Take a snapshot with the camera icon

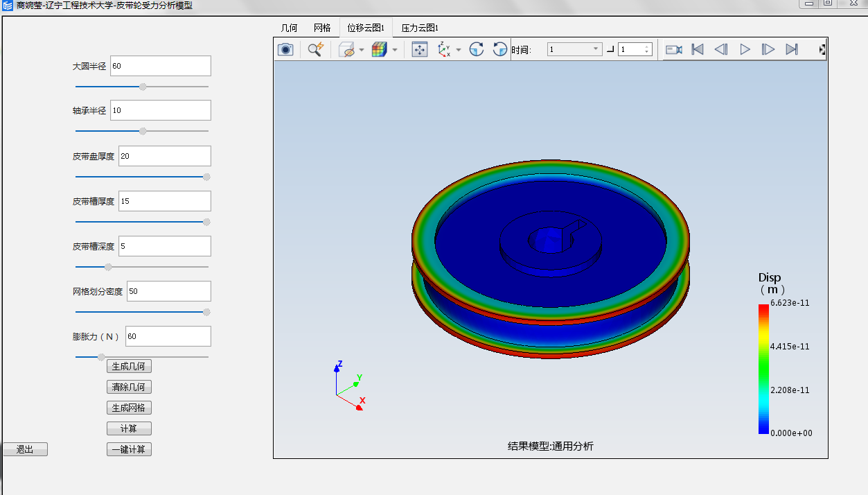[x=285, y=49]
